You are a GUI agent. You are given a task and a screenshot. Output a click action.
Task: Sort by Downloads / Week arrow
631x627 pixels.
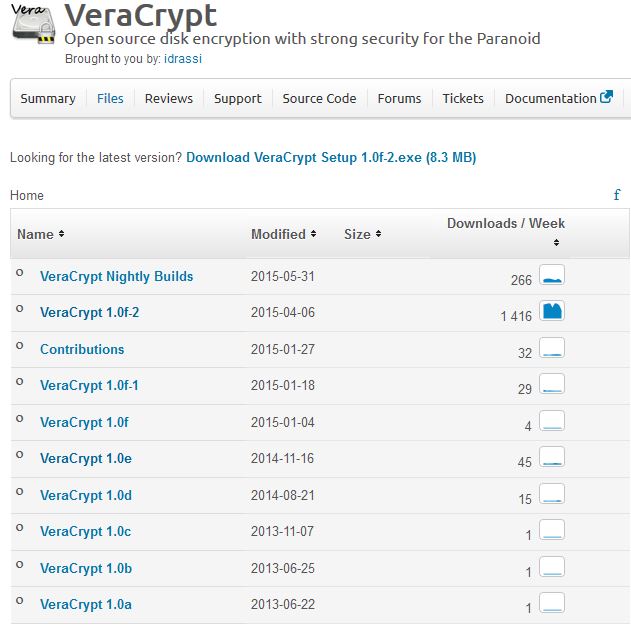[556, 242]
